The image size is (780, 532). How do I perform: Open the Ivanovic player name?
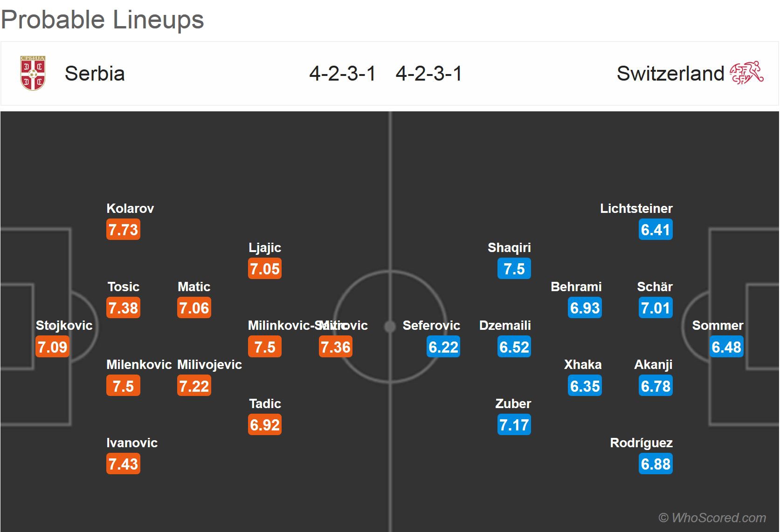point(132,443)
